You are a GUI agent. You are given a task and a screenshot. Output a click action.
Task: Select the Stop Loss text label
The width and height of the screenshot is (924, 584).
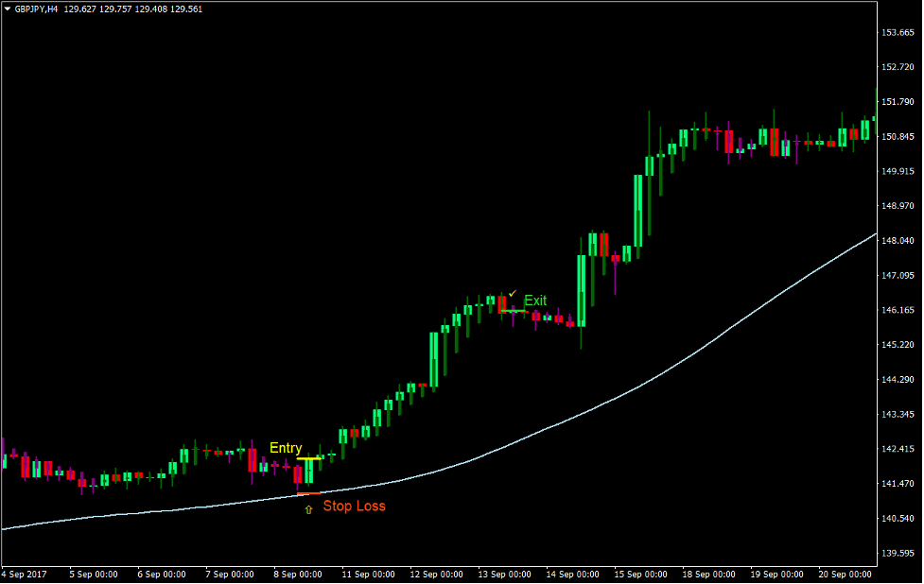point(354,507)
